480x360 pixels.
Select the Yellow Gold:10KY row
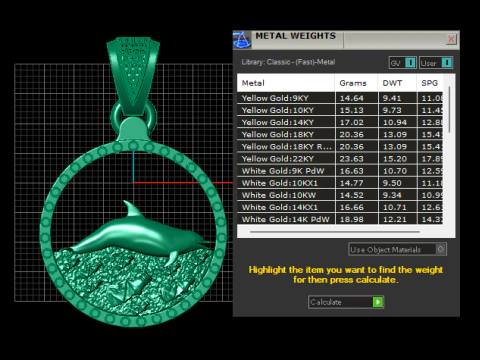[x=340, y=110]
